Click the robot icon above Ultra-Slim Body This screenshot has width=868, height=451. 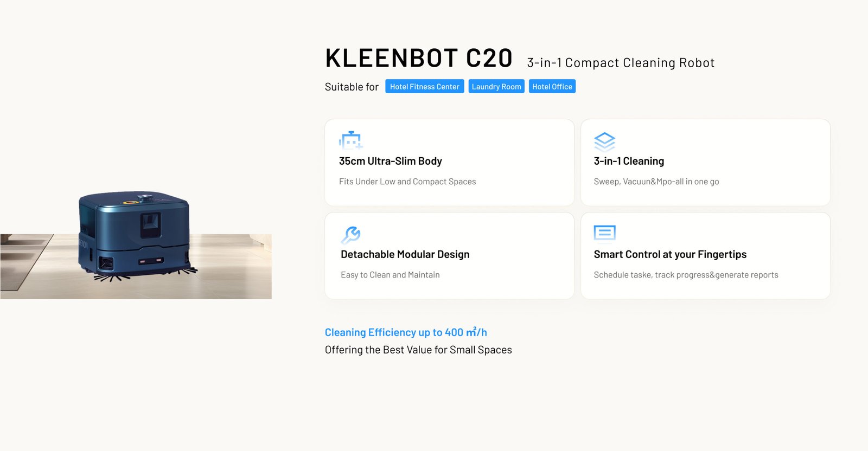click(350, 140)
